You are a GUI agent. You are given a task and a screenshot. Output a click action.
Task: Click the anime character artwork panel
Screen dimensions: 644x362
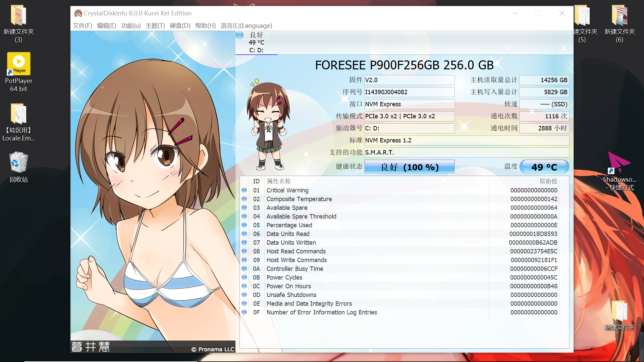[x=153, y=192]
